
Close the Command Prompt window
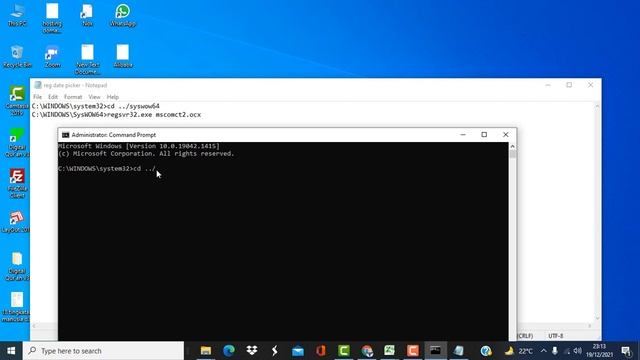[506, 135]
